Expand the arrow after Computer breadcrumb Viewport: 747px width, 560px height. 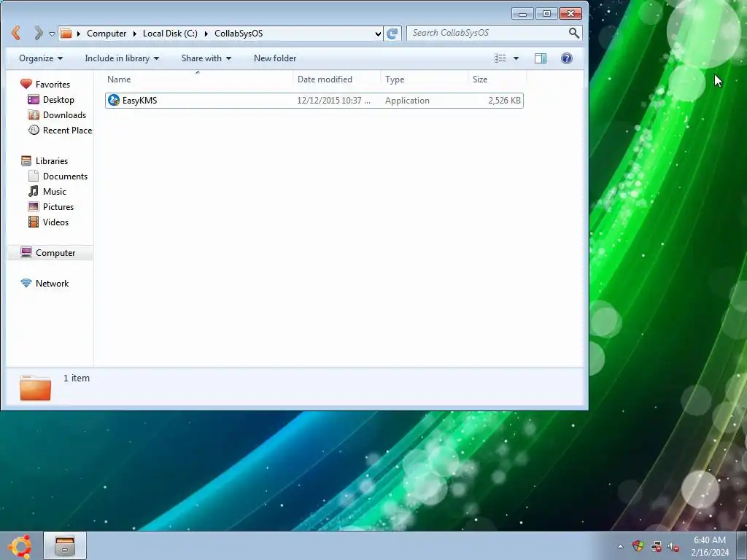134,34
